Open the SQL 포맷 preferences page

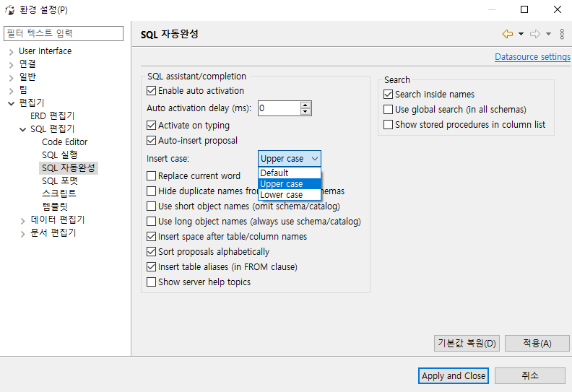click(59, 181)
